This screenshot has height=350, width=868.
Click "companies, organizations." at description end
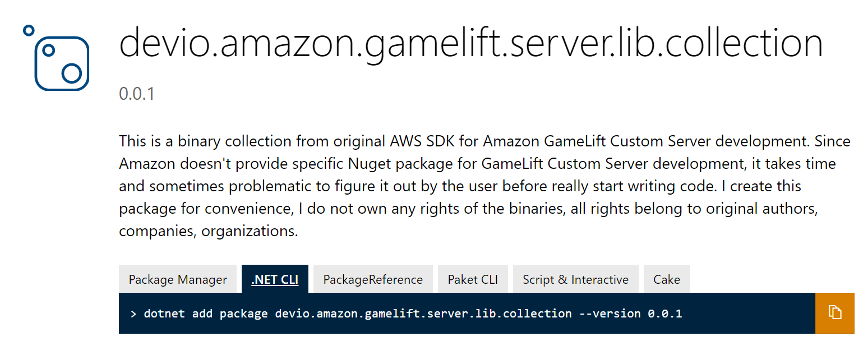[x=208, y=231]
